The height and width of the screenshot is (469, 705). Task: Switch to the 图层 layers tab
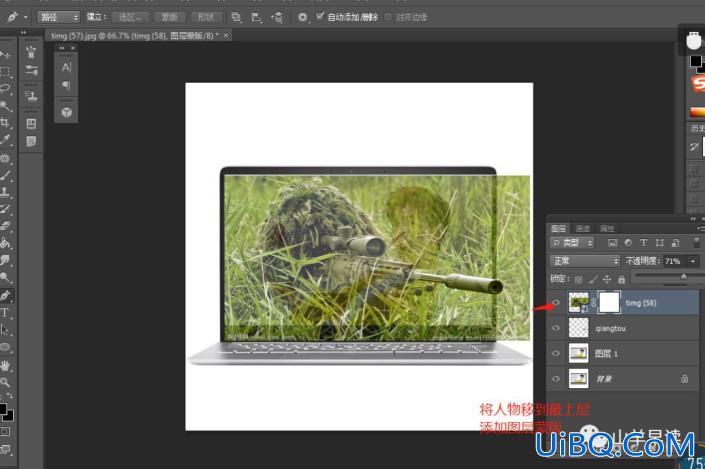(x=559, y=228)
